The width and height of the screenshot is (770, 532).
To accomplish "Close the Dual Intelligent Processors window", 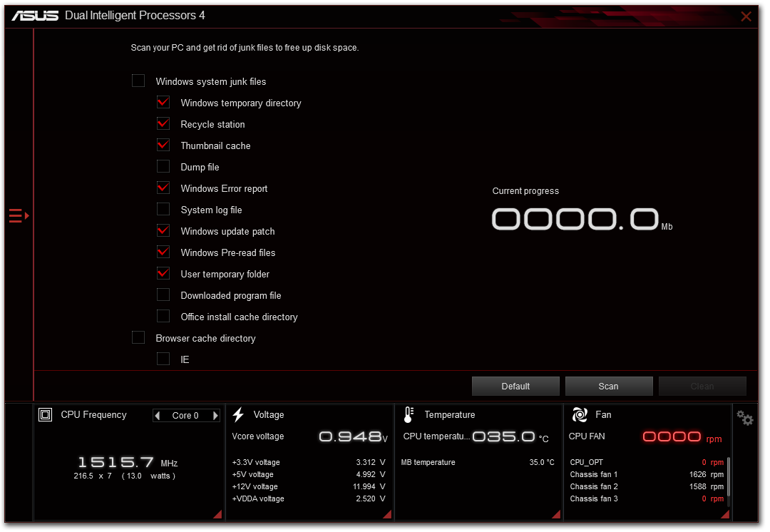I will click(x=746, y=16).
